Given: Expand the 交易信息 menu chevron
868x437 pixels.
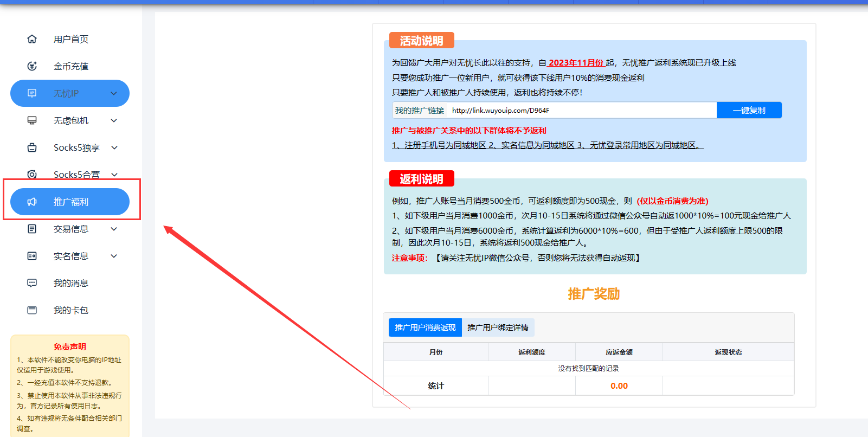Looking at the screenshot, I should tap(114, 229).
